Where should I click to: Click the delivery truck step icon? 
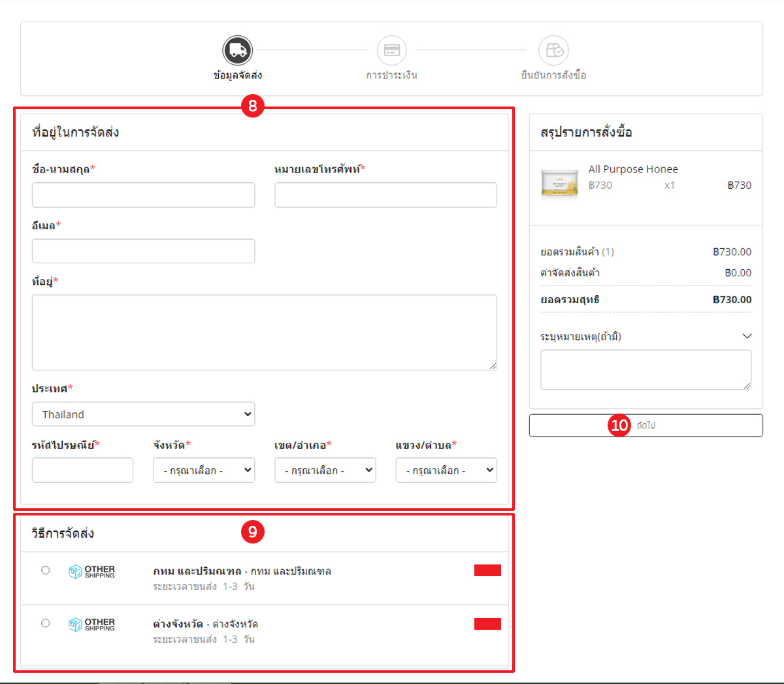[x=237, y=50]
